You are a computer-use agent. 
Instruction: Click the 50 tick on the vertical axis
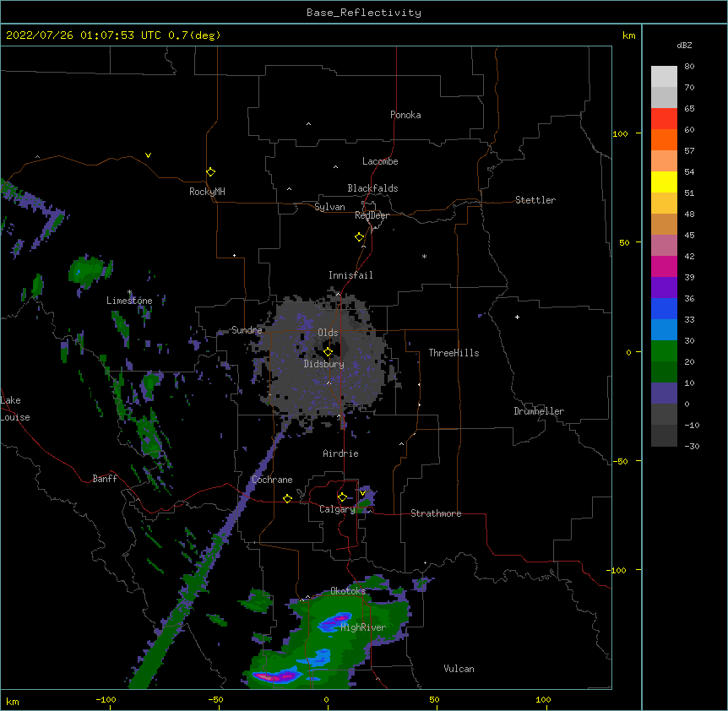coord(624,242)
